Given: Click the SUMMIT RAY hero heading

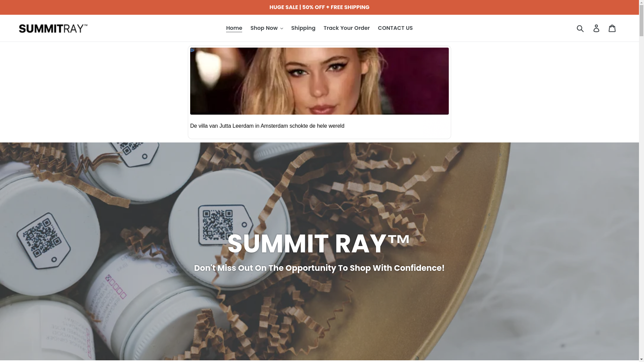Looking at the screenshot, I should point(319,243).
